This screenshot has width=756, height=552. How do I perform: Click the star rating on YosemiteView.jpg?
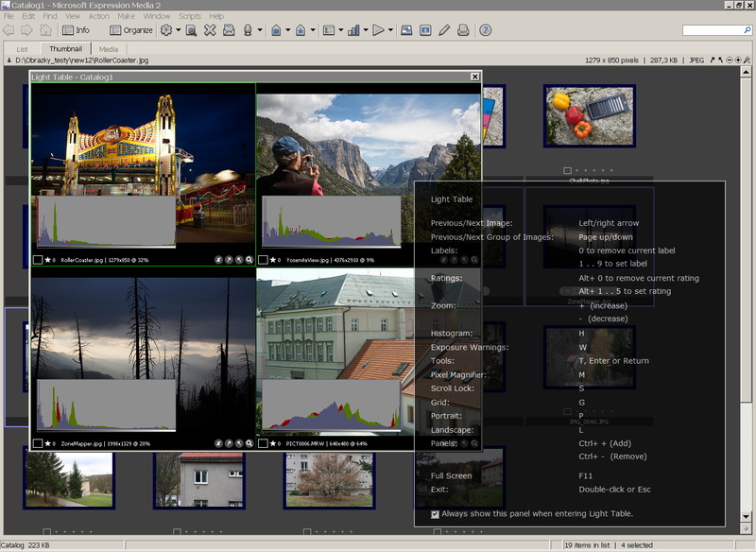[x=273, y=260]
